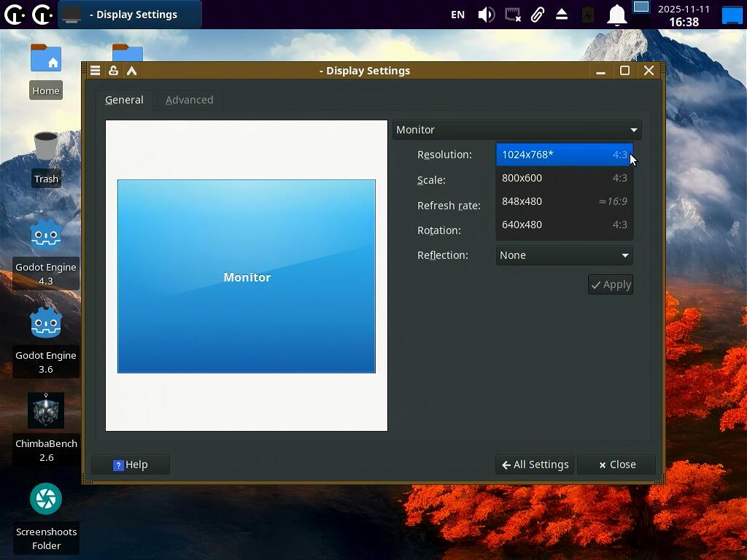Expand the Monitor selection dropdown
The width and height of the screenshot is (747, 560).
[516, 130]
